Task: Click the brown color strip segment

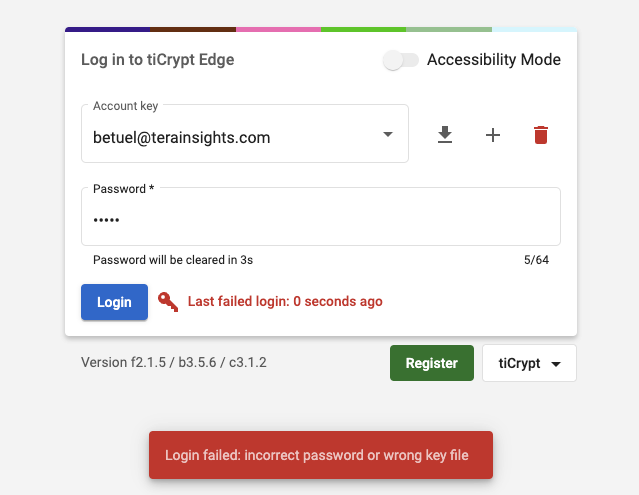Action: pos(193,29)
